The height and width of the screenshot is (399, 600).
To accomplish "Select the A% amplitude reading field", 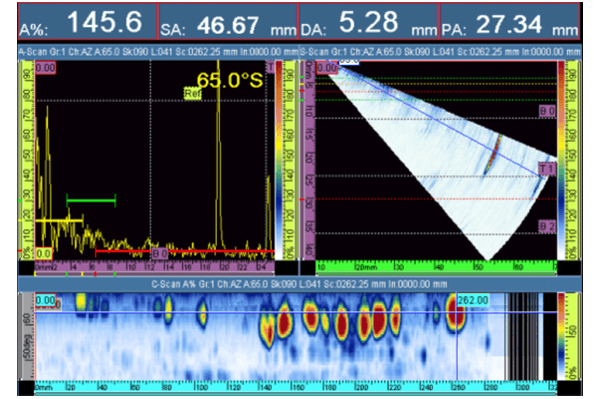I will point(87,21).
